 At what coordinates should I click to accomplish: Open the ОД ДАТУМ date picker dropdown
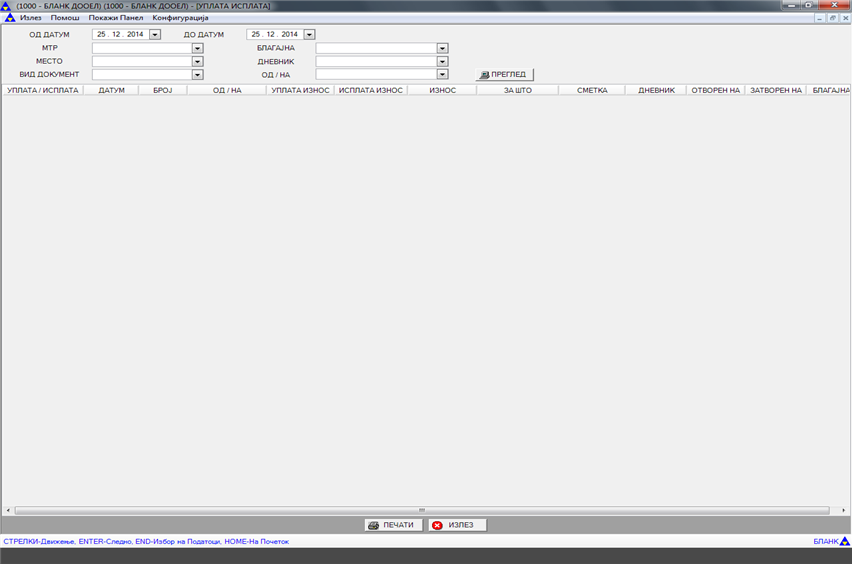155,34
